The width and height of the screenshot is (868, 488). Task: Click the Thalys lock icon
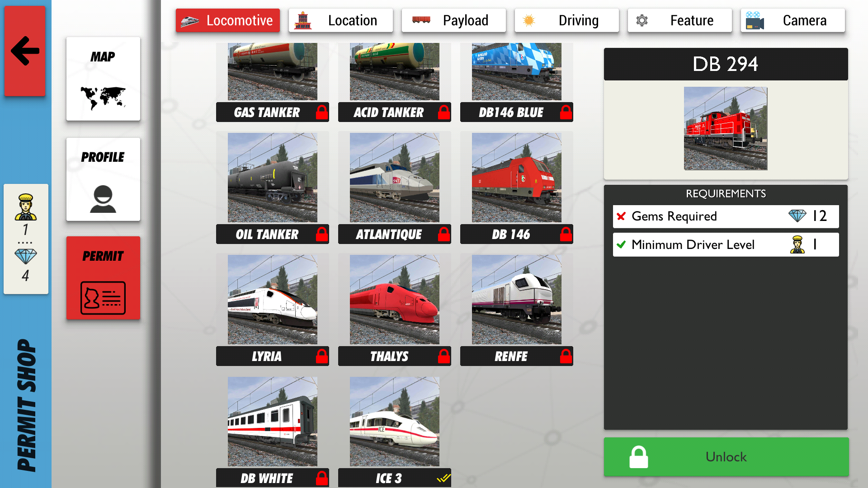444,356
